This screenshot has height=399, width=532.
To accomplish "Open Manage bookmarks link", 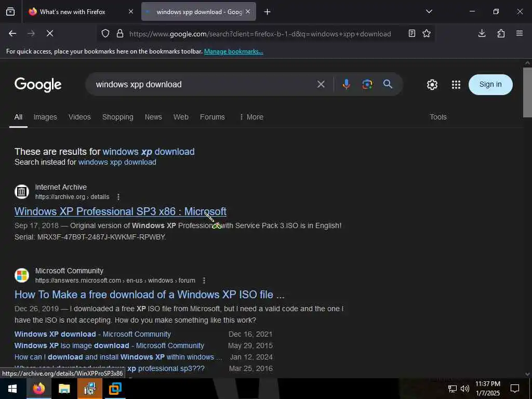I will pyautogui.click(x=233, y=51).
